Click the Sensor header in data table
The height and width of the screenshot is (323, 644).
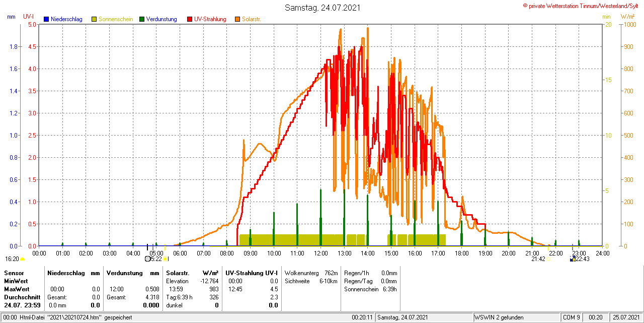click(14, 273)
